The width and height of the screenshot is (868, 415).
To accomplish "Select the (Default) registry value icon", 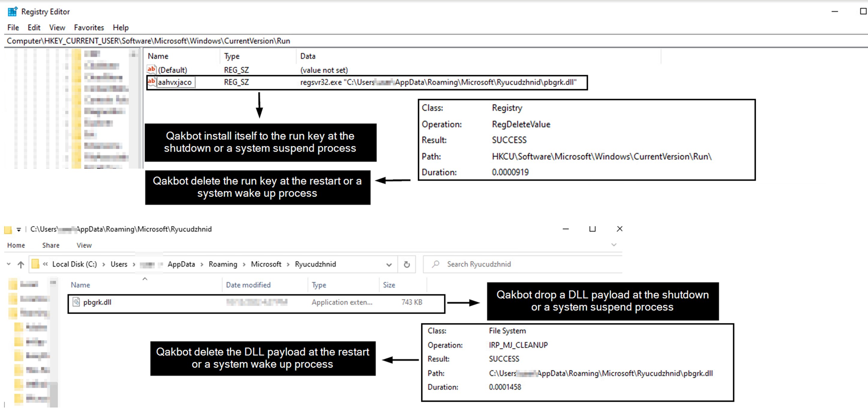I will 151,70.
